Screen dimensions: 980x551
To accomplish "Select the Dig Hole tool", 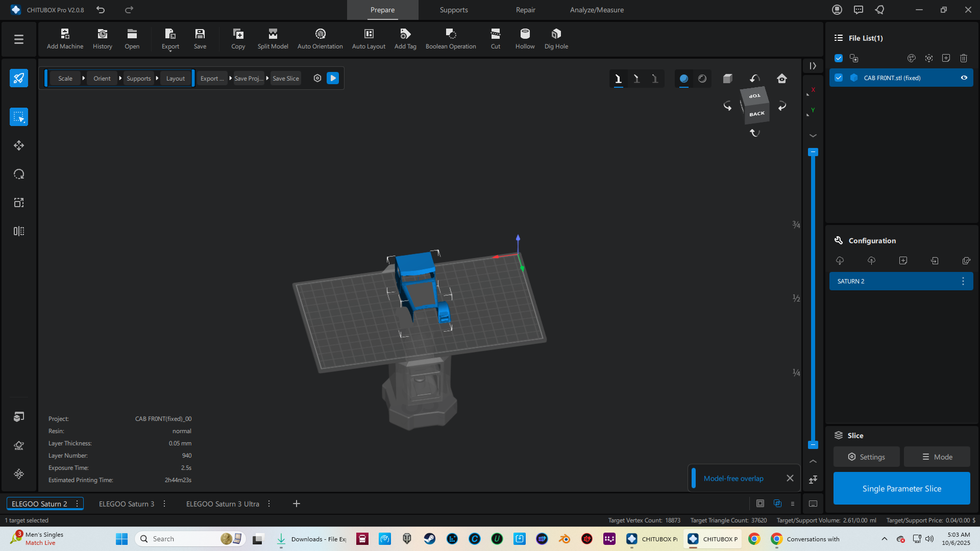I will [556, 39].
